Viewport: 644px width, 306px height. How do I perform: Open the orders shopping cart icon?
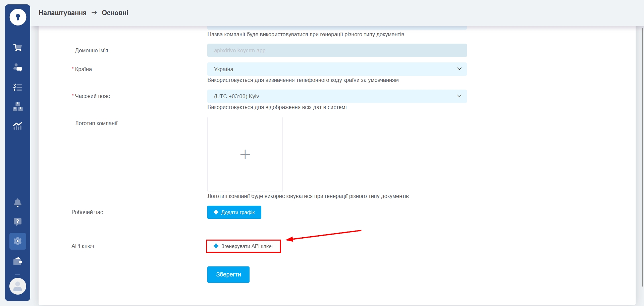(x=18, y=48)
